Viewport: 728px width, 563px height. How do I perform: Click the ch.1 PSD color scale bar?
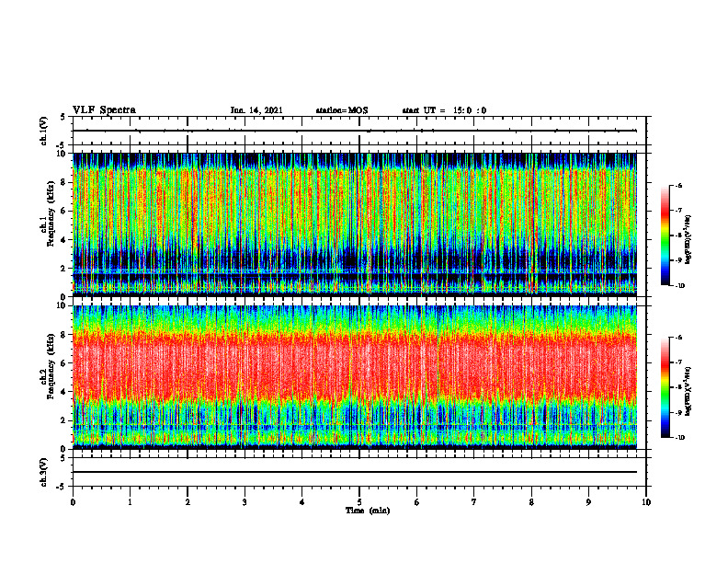[665, 236]
